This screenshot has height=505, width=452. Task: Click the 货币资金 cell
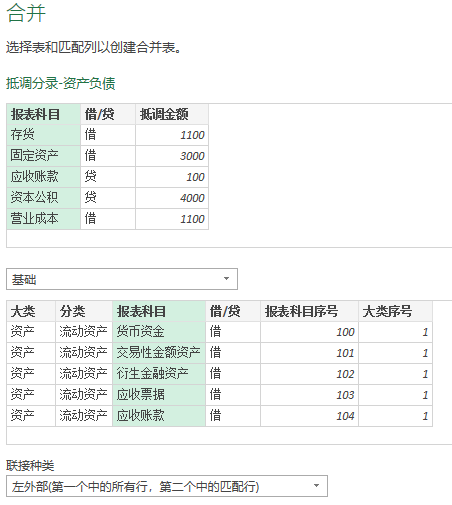point(159,332)
